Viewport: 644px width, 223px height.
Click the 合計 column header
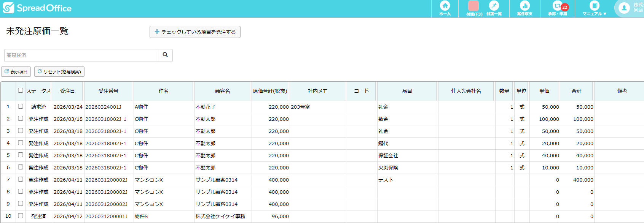point(577,91)
